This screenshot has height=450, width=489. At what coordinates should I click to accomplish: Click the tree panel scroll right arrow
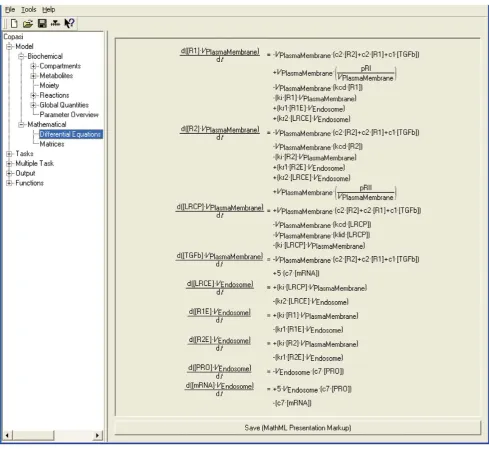click(x=97, y=435)
